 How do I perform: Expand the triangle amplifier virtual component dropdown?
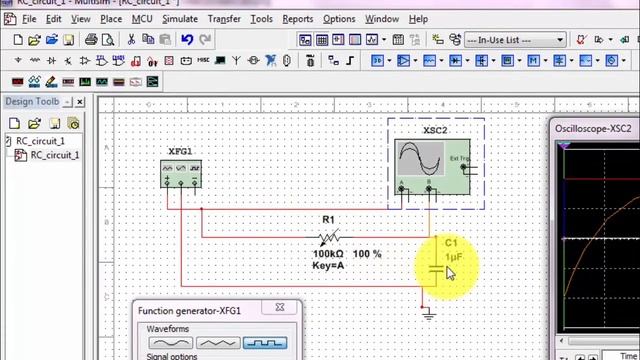pyautogui.click(x=416, y=61)
